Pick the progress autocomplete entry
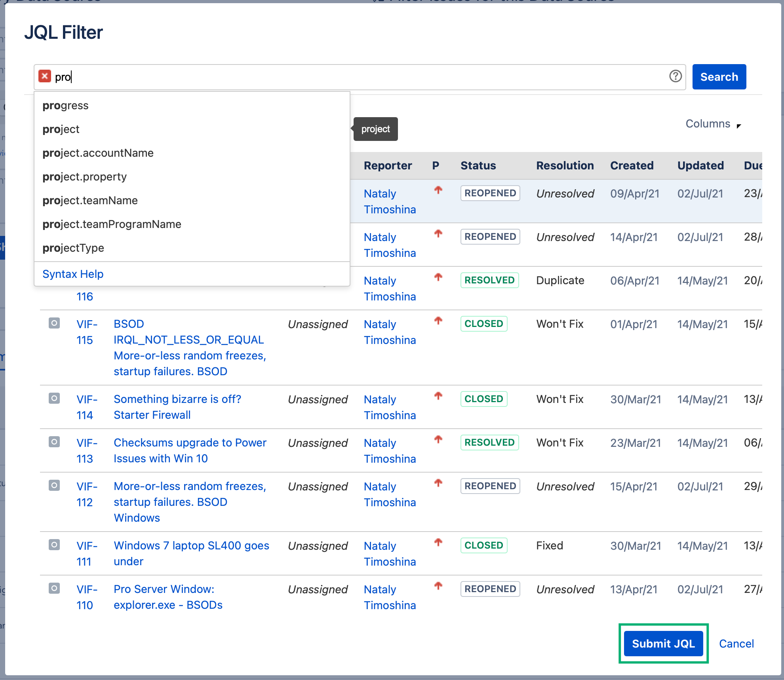The image size is (784, 680). click(65, 105)
